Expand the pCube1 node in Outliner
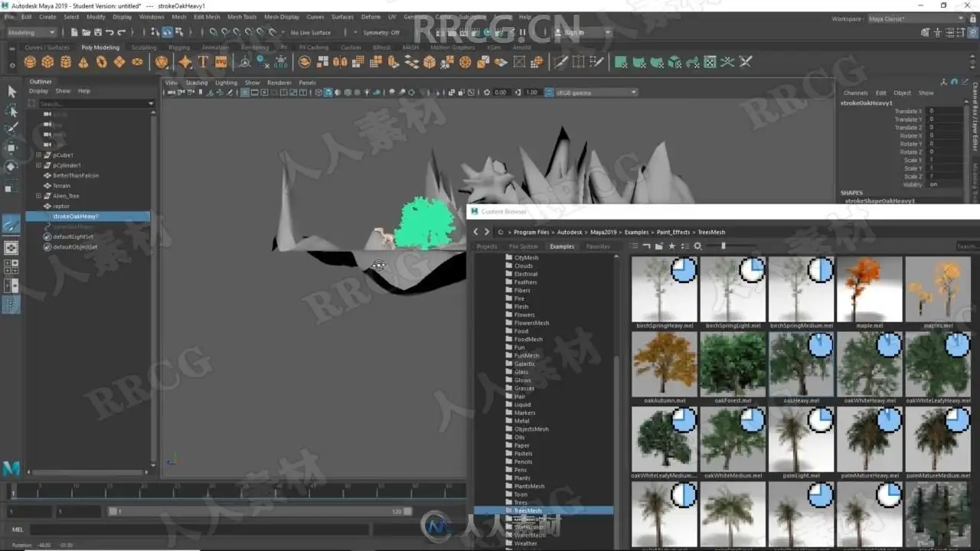 pyautogui.click(x=39, y=155)
